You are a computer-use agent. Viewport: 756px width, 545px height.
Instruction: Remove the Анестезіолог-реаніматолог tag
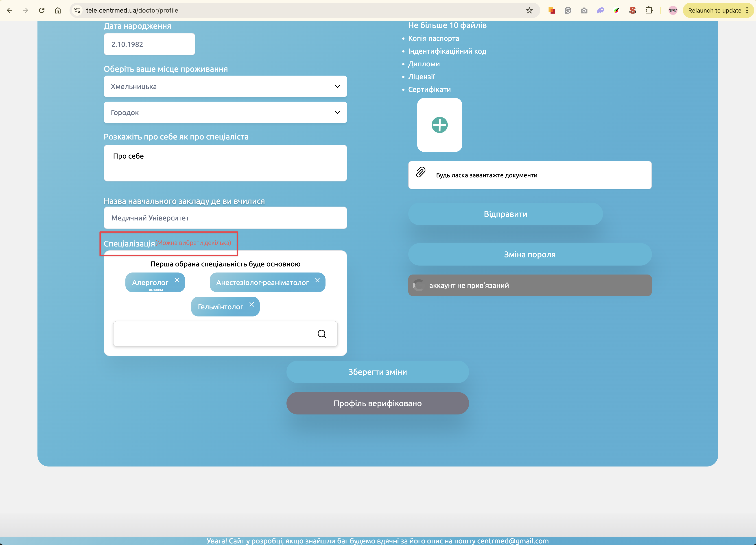(x=317, y=280)
